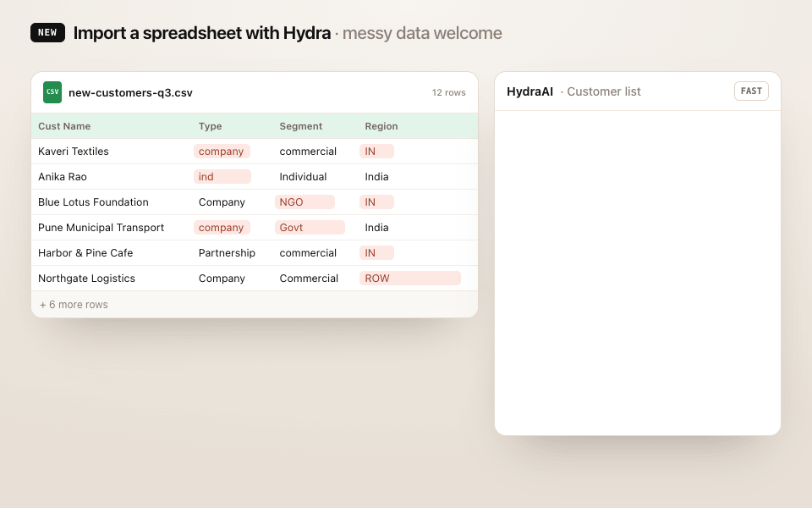Click the green CSV file icon

click(52, 92)
